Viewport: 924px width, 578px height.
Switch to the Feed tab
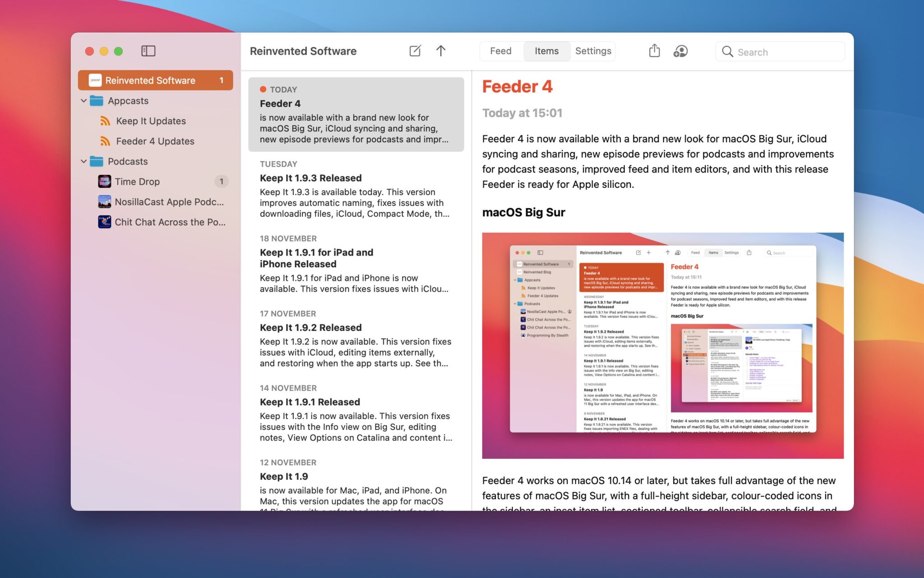500,51
